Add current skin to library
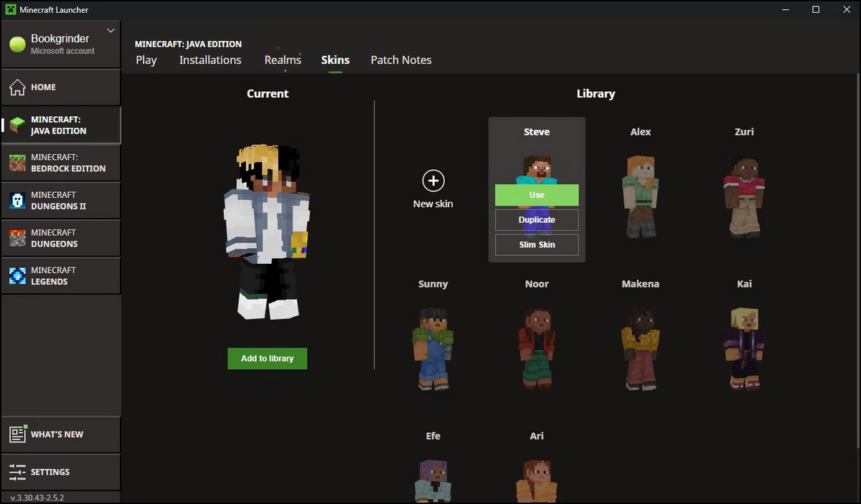Image resolution: width=861 pixels, height=504 pixels. point(267,358)
